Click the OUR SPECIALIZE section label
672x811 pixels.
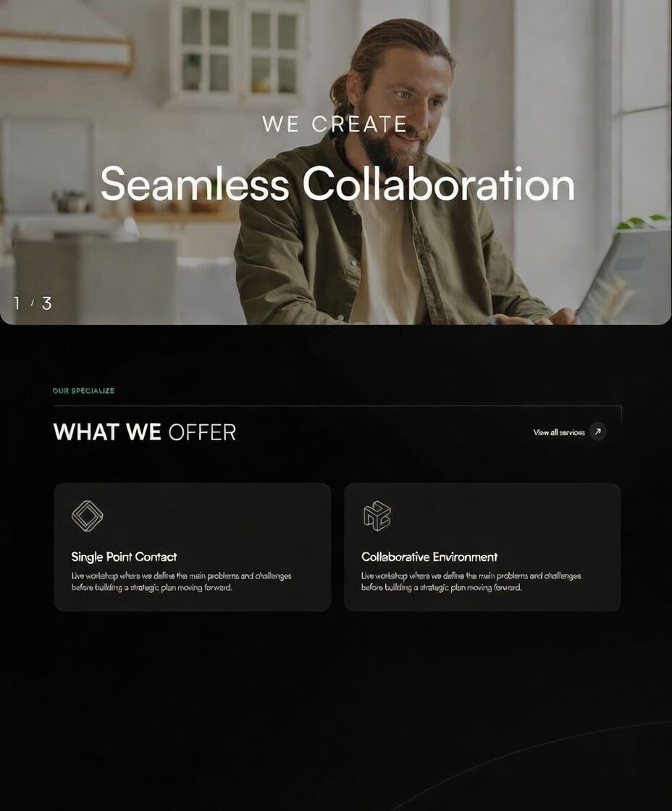[x=83, y=390]
